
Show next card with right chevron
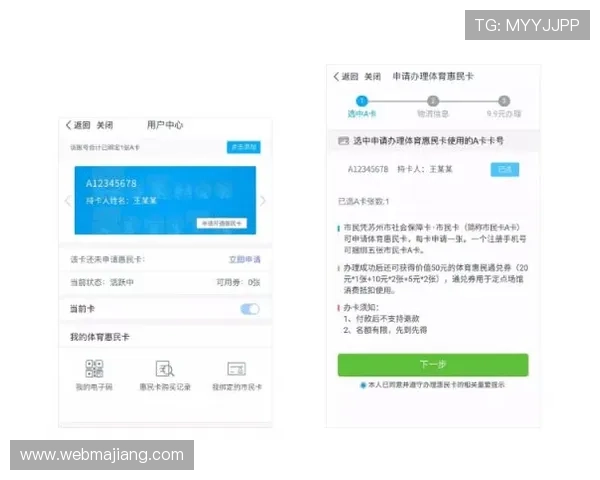(263, 201)
